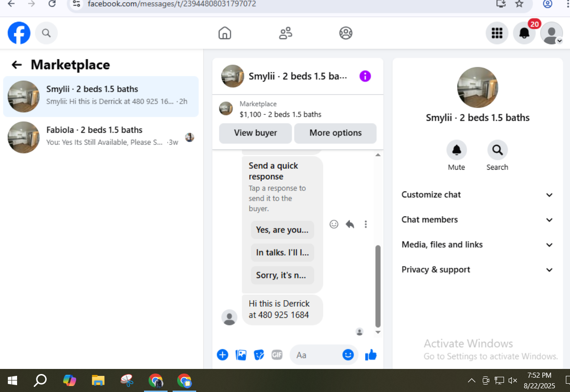570x392 pixels.
Task: Reload the page in browser
Action: click(52, 4)
